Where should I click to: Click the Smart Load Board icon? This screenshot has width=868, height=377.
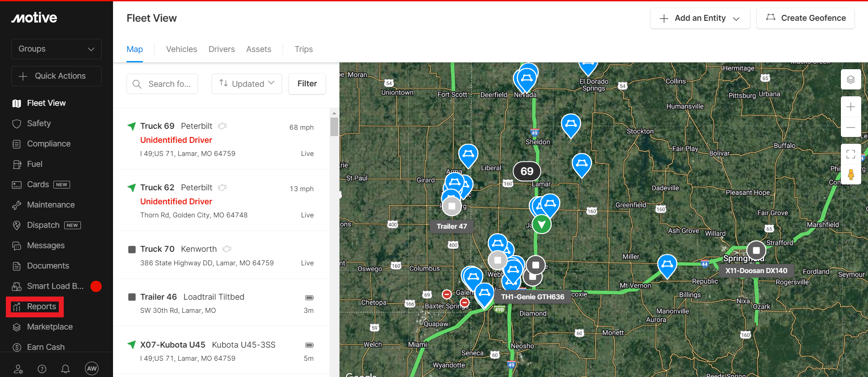coord(17,287)
